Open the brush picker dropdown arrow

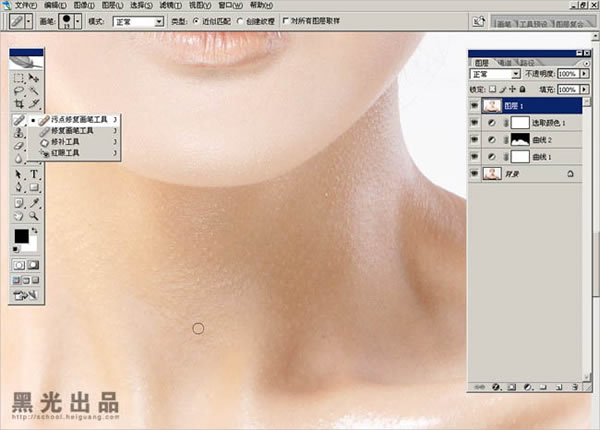[78, 21]
